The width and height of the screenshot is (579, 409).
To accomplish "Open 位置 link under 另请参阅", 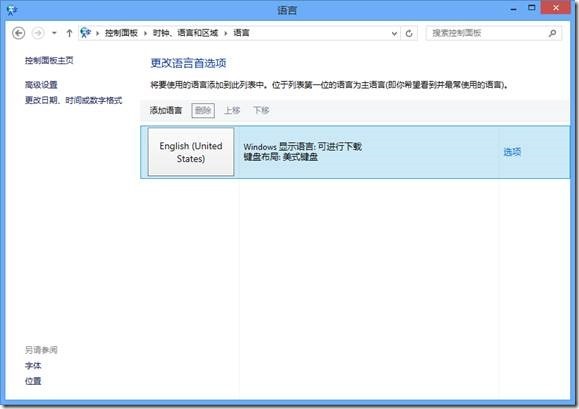I will (33, 381).
